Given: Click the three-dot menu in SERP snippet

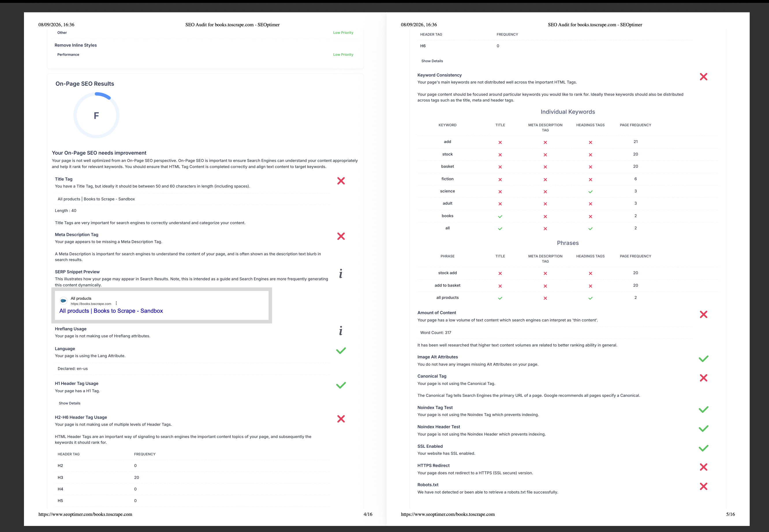Looking at the screenshot, I should tap(116, 303).
